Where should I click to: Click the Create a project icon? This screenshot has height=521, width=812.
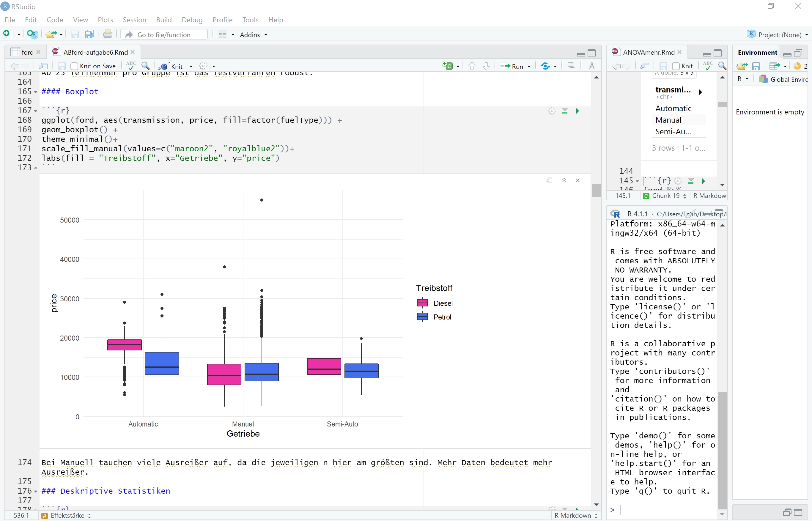coord(32,34)
